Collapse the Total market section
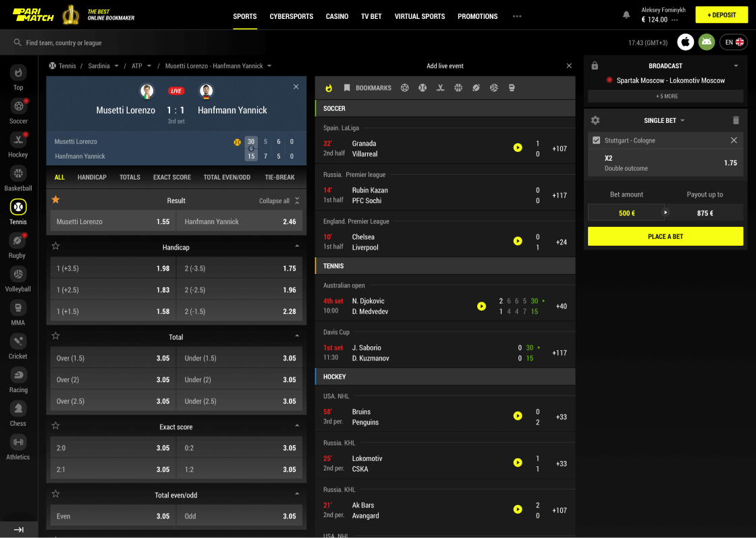This screenshot has height=538, width=756. [297, 336]
